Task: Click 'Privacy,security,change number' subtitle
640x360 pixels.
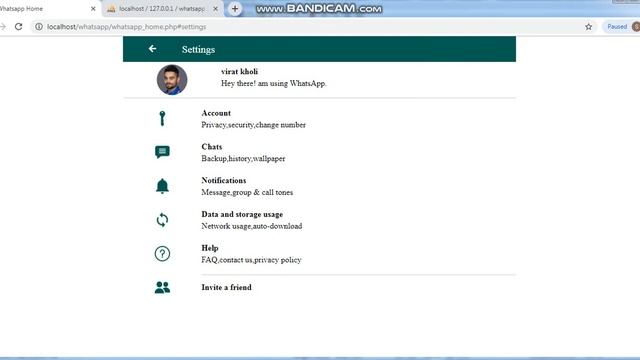Action: click(253, 125)
